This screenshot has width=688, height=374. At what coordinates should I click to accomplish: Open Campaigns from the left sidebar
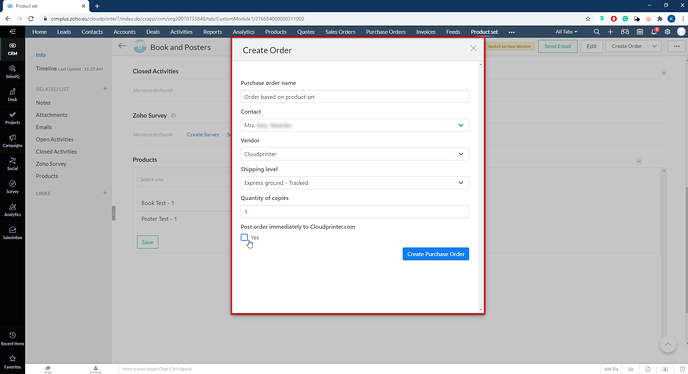click(12, 141)
